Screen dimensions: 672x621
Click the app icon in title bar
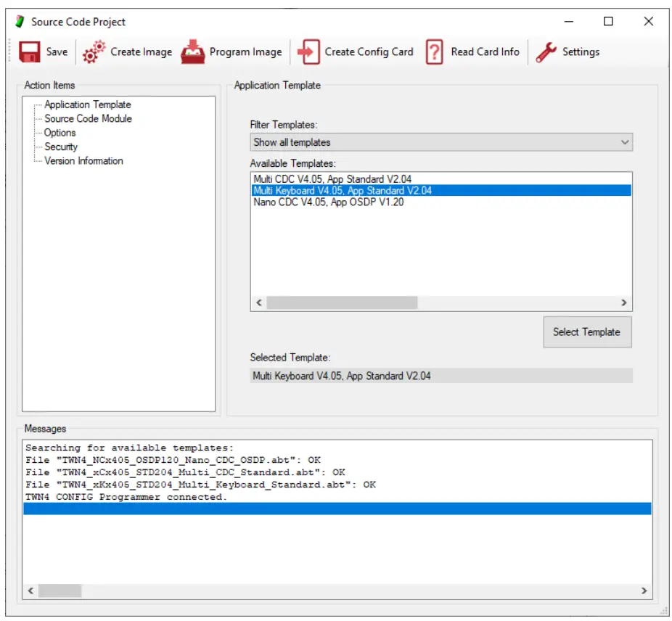pos(20,22)
